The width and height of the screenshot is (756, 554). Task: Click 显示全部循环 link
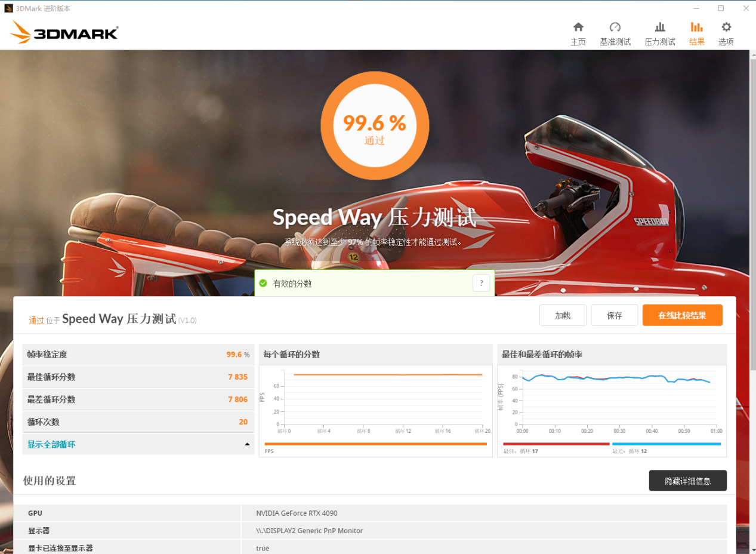51,445
